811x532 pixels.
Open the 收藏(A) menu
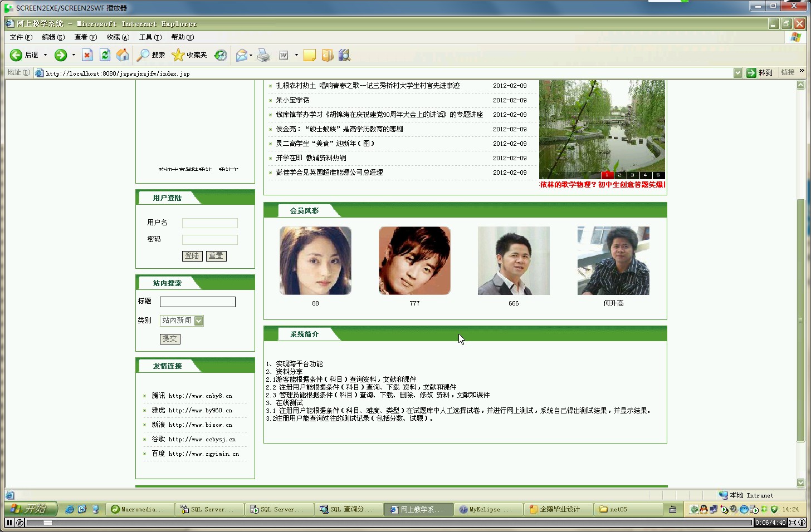(118, 37)
